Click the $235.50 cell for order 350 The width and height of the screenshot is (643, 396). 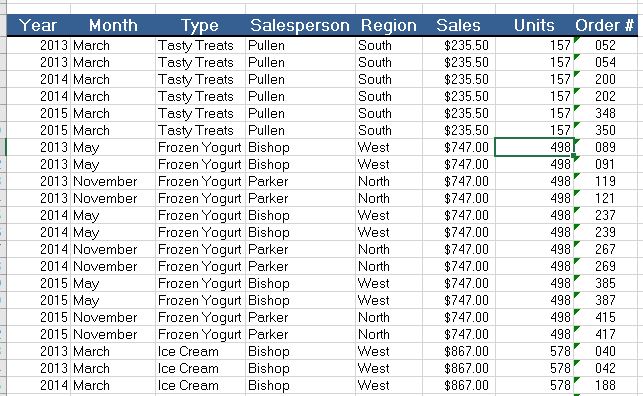click(x=459, y=130)
